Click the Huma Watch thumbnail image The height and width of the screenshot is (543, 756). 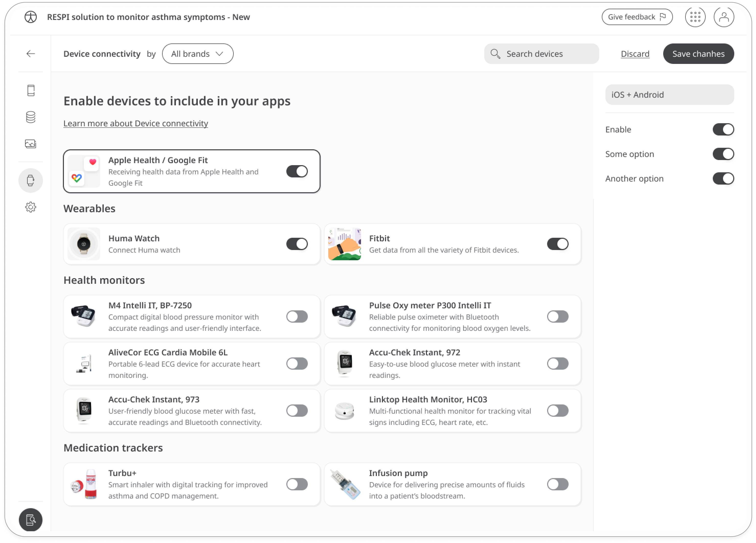click(x=84, y=244)
